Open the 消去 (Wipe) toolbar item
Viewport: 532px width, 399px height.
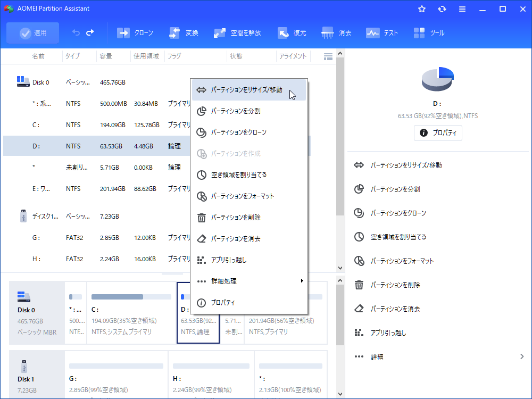click(x=336, y=33)
